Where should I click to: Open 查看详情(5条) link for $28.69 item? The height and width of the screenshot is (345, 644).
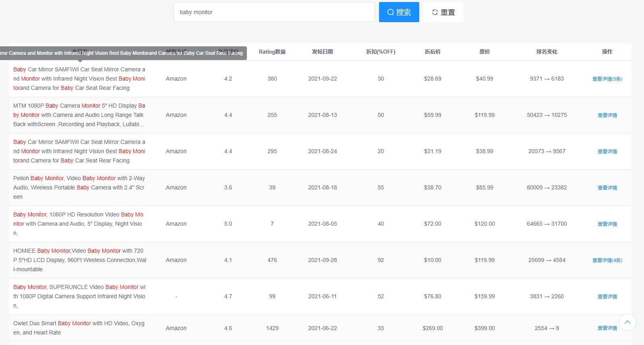(607, 79)
